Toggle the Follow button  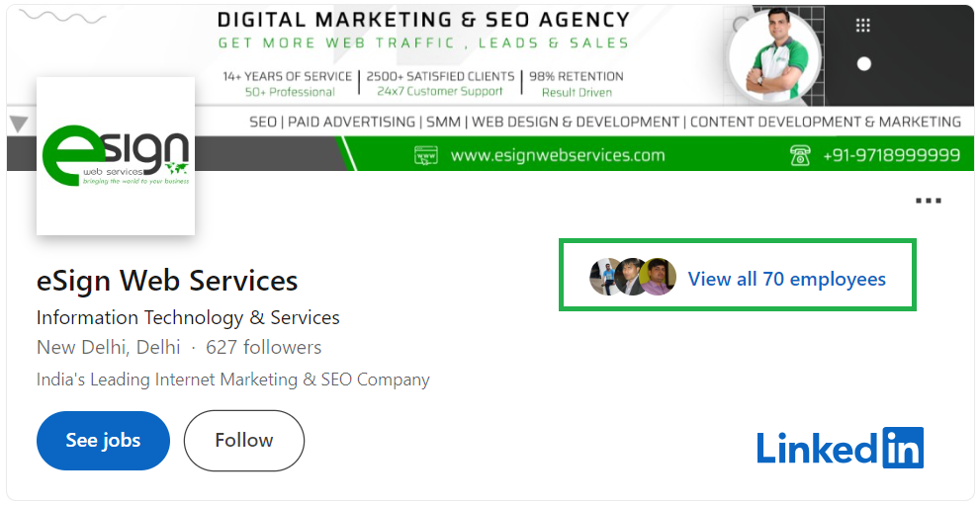(x=243, y=441)
